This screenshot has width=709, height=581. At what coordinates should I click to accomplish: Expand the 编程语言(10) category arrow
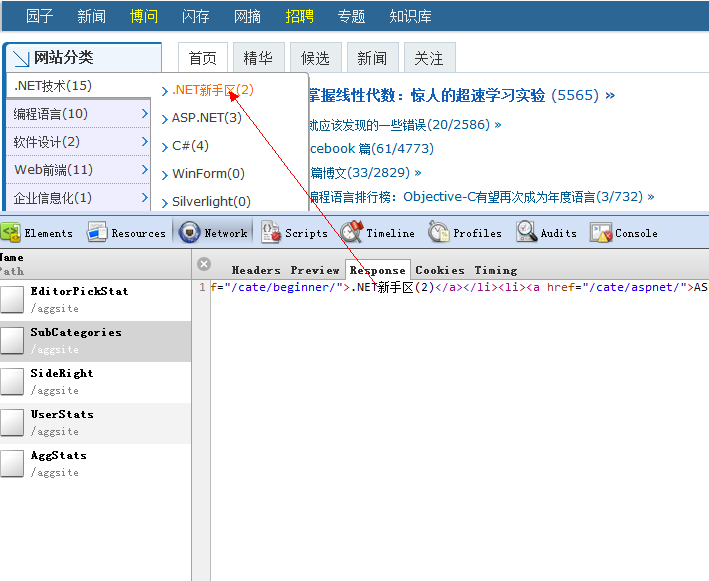(144, 113)
